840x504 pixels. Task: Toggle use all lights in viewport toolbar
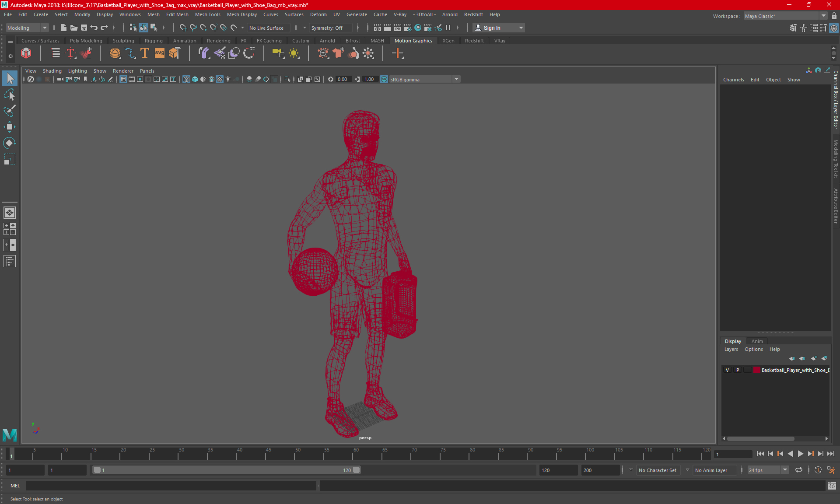pyautogui.click(x=228, y=79)
